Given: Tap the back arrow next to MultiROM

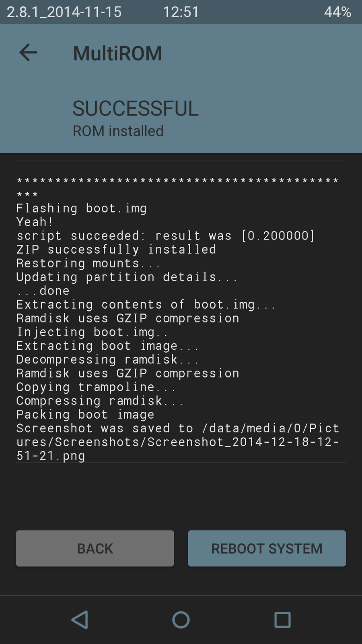Looking at the screenshot, I should [x=28, y=53].
